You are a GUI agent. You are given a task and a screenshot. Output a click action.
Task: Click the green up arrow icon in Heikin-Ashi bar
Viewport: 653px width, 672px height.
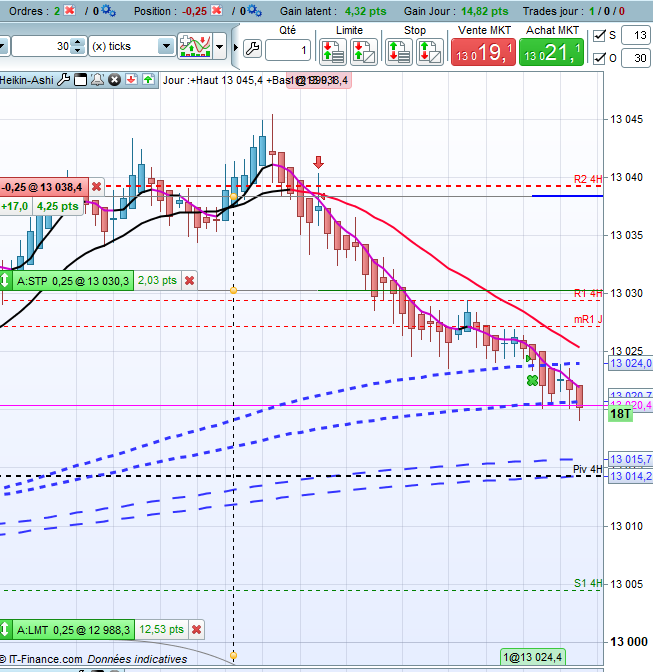point(148,80)
